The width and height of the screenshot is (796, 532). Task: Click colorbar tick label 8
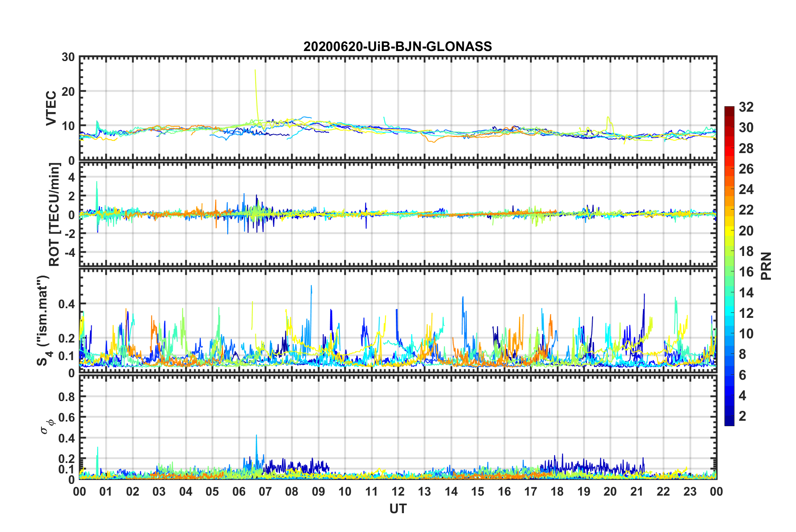coord(742,354)
